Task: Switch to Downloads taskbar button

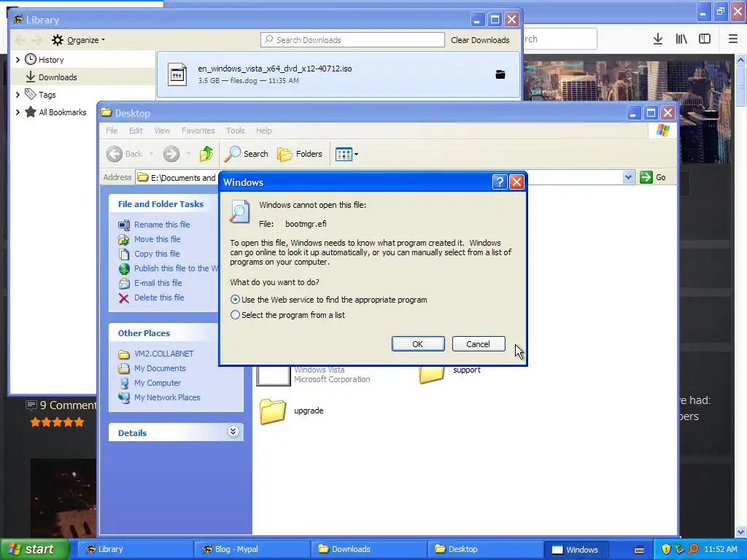Action: [369, 549]
